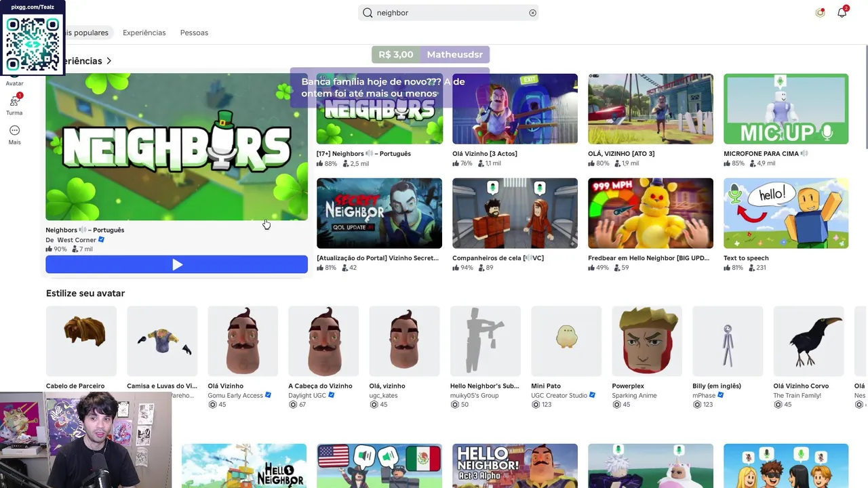Viewport: 868px width, 488px height.
Task: Click mPhase creator name
Action: (704, 395)
